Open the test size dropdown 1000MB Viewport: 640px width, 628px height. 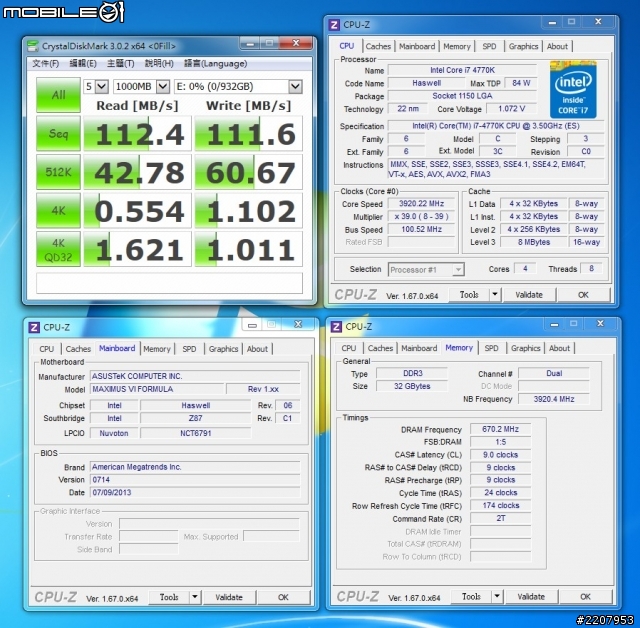point(141,86)
